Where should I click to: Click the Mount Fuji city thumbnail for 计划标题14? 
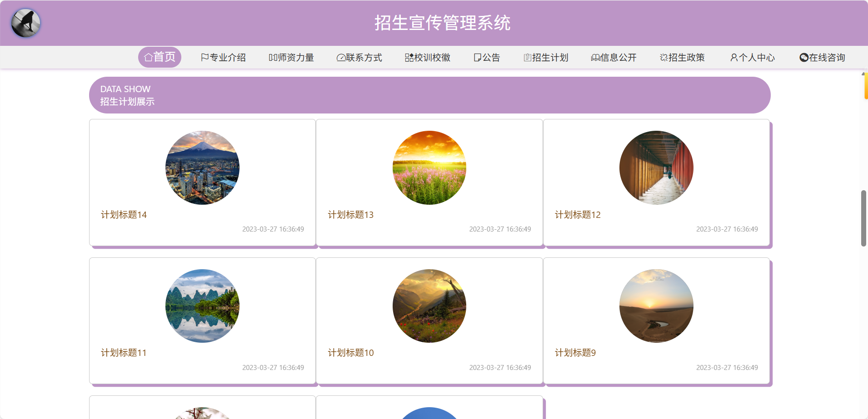pyautogui.click(x=202, y=168)
